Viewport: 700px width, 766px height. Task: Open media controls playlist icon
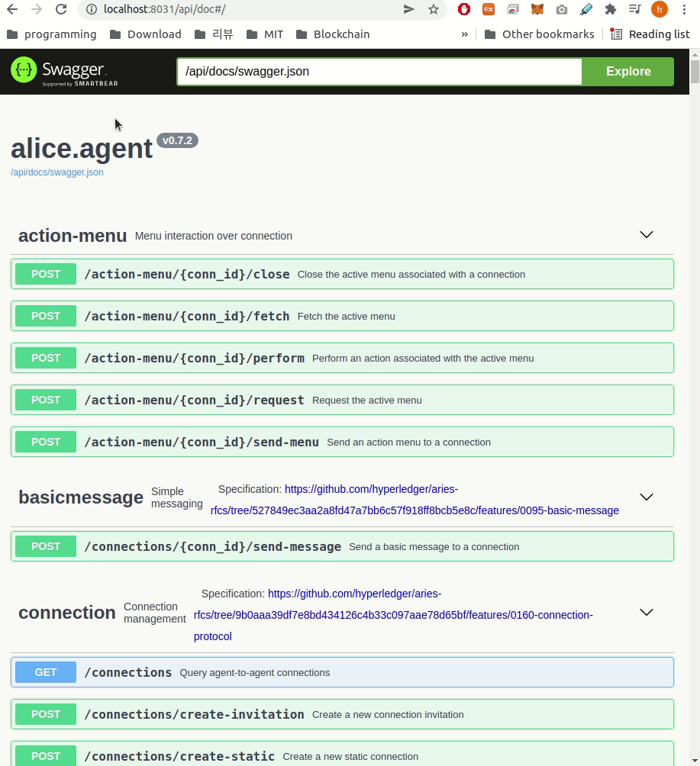click(635, 9)
